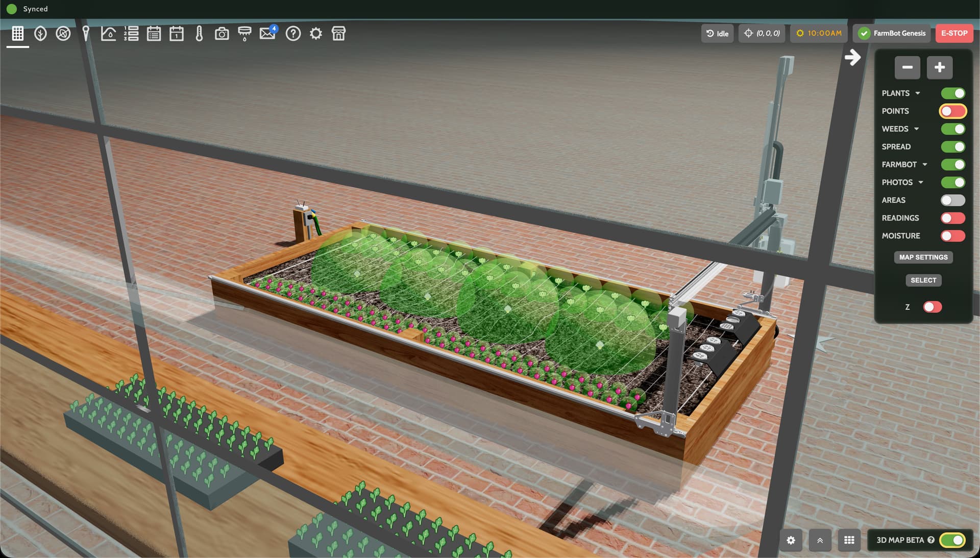Open the Sensors thermometer icon

tap(199, 34)
